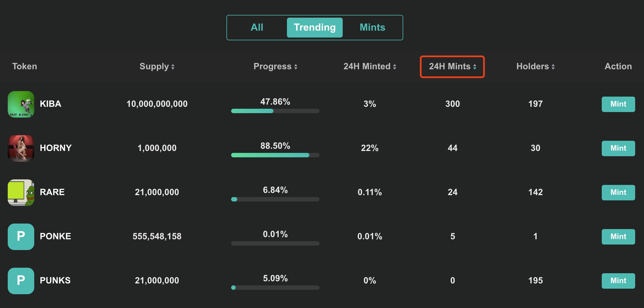Select the Trending tab

(315, 28)
